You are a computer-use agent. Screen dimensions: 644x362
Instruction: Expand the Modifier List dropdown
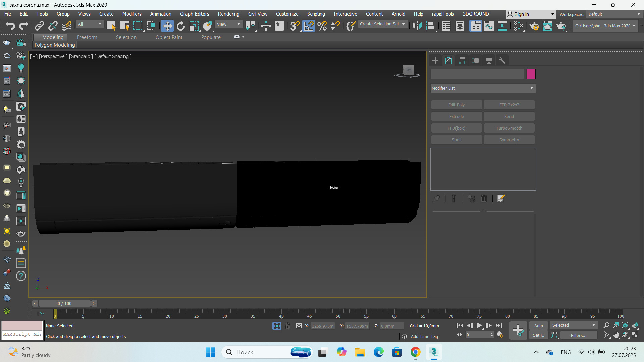[x=483, y=88]
